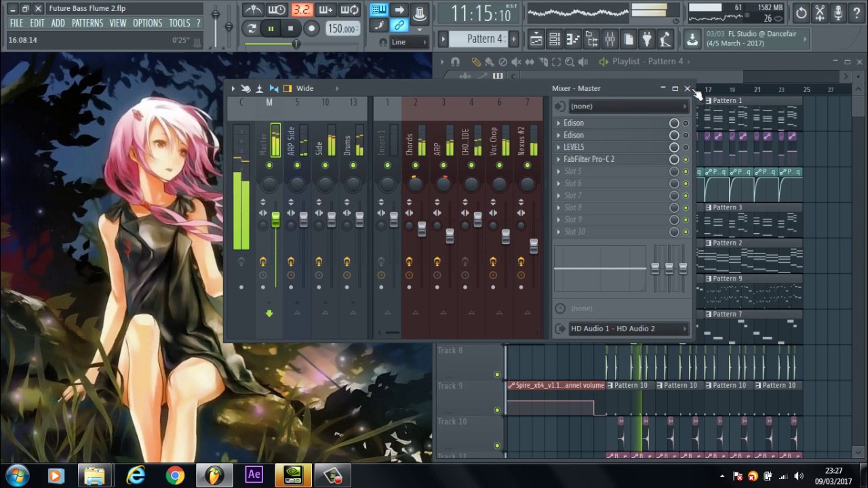Open the Playlist view from the toolbar

tap(536, 39)
